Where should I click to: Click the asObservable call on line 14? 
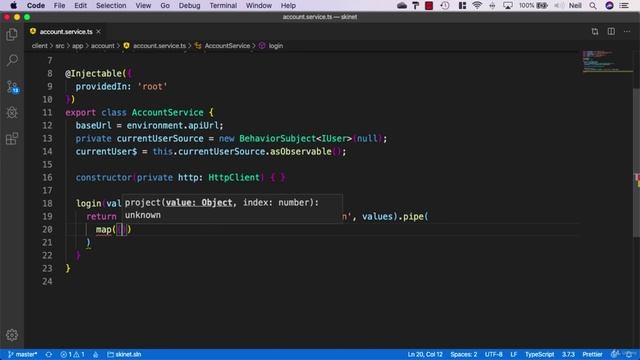[x=300, y=151]
